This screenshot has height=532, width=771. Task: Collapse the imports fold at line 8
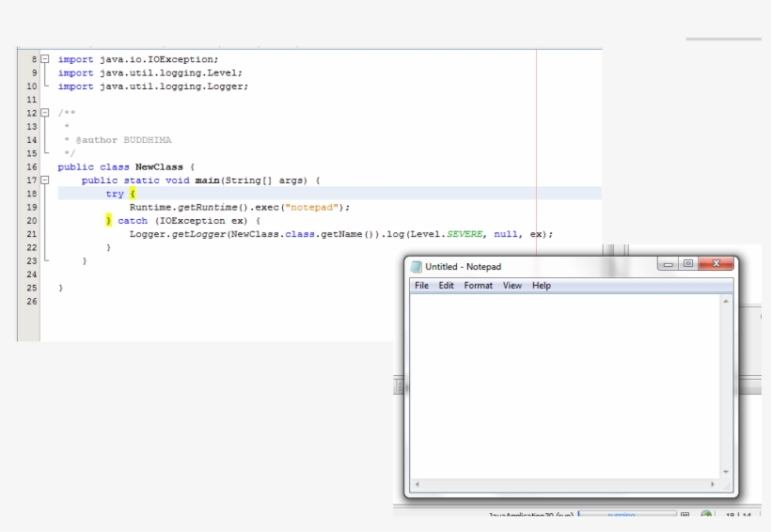tap(45, 59)
